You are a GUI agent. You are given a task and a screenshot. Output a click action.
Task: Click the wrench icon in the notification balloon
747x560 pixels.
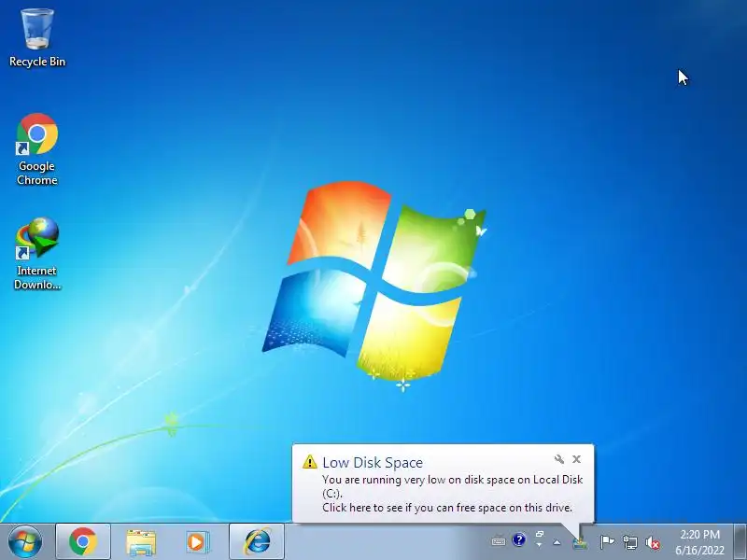pyautogui.click(x=559, y=459)
